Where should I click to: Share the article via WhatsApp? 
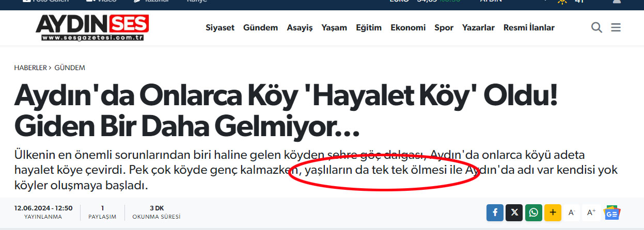pos(533,212)
